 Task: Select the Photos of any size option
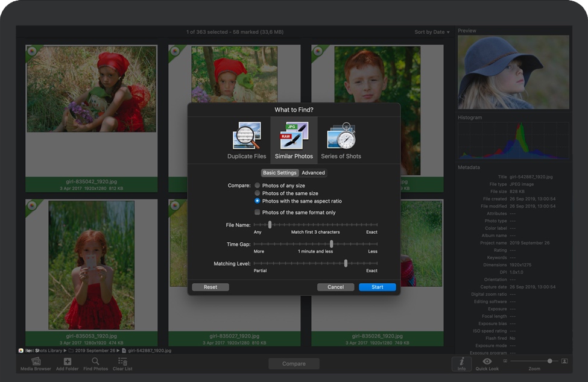[258, 186]
